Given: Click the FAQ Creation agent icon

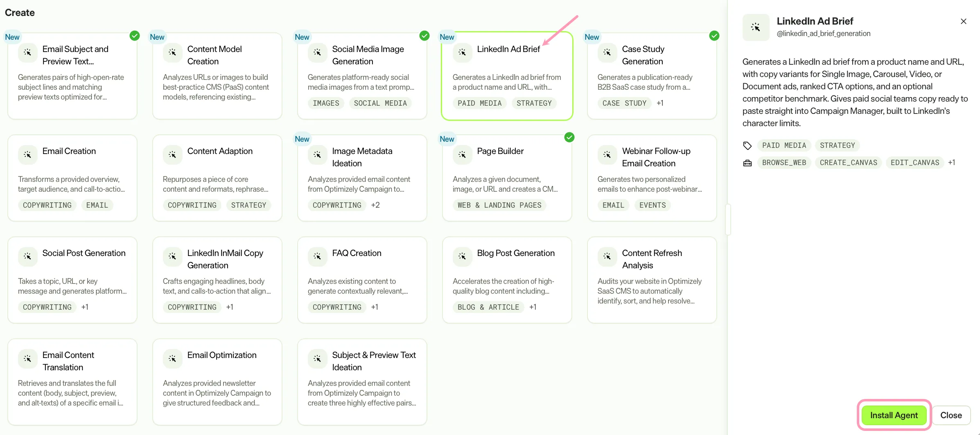Looking at the screenshot, I should point(317,256).
